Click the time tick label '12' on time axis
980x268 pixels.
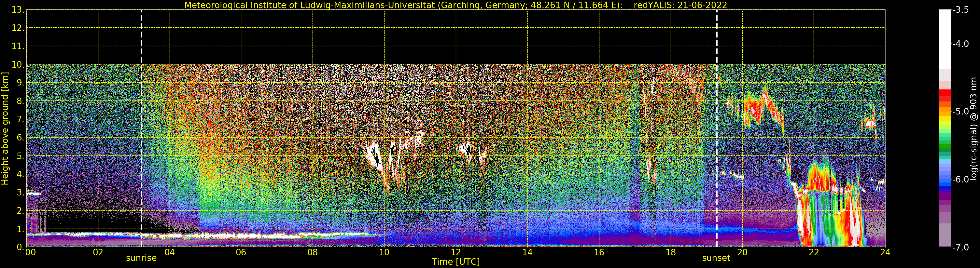pyautogui.click(x=456, y=252)
